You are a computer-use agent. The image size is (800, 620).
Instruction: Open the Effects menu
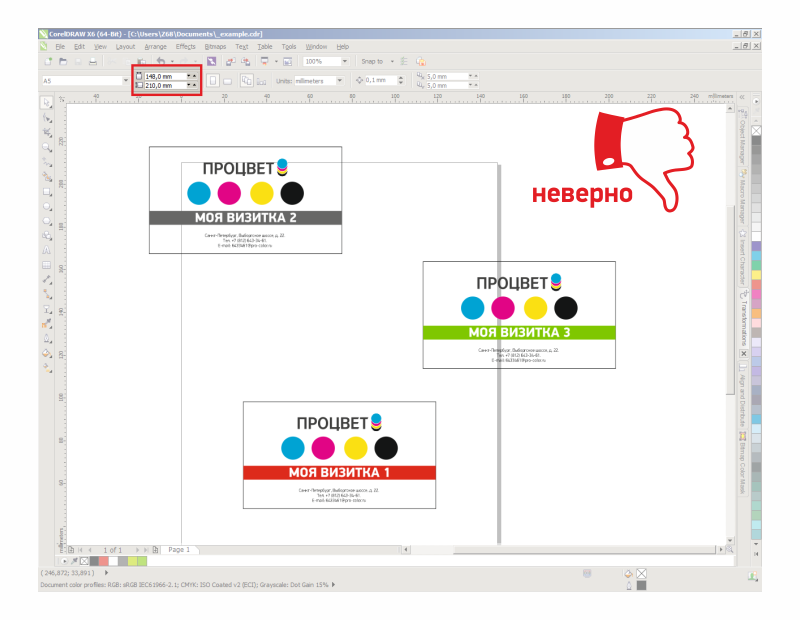[x=185, y=46]
